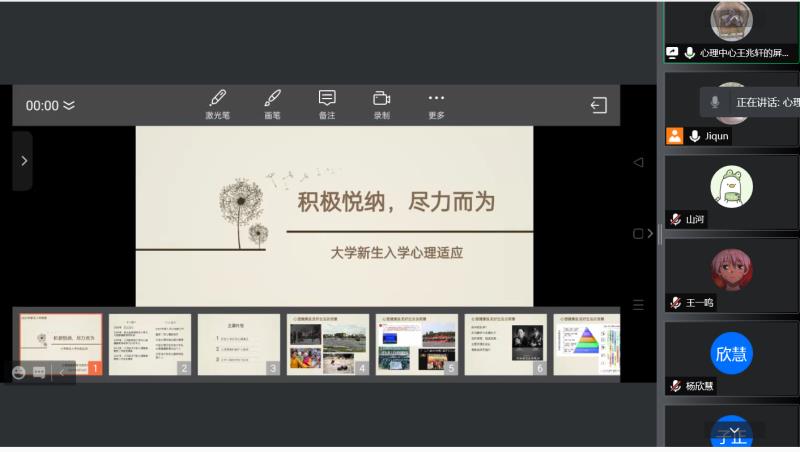Viewport: 800px width, 452px height.
Task: Jump to slide 7 with pyramid diagram
Action: 586,344
